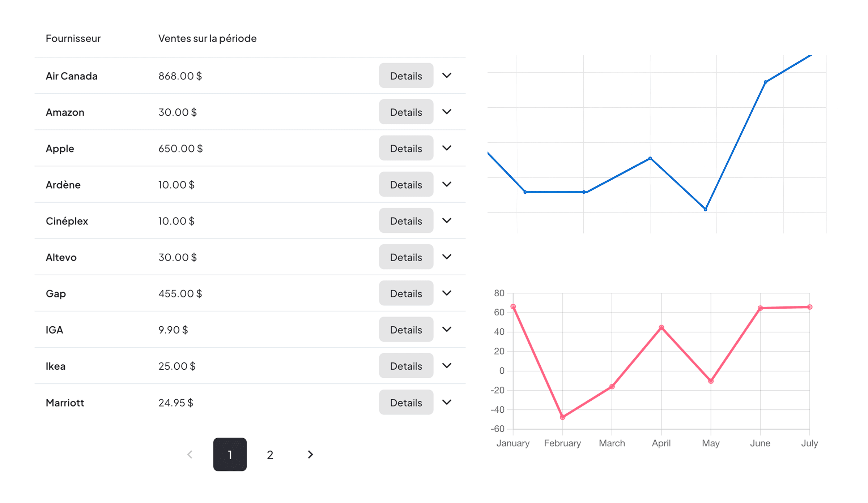Image resolution: width=868 pixels, height=503 pixels.
Task: Expand the Air Canada row chevron
Action: pyautogui.click(x=447, y=76)
